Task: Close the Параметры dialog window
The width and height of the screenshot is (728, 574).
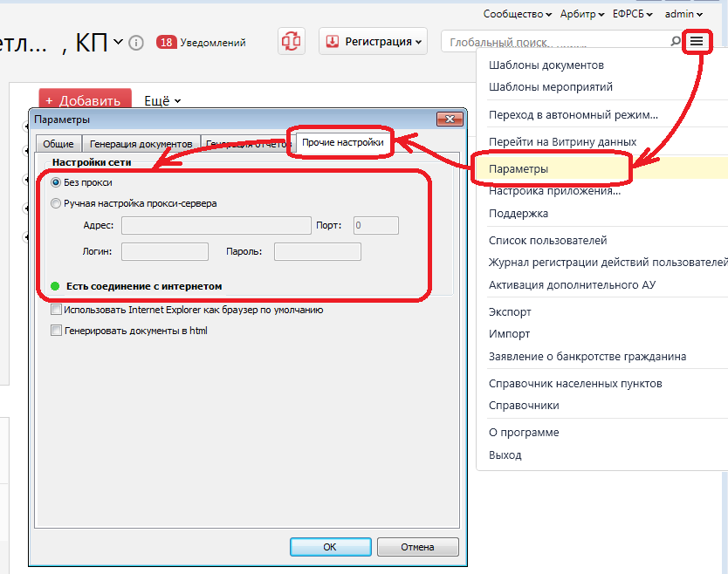Action: coord(450,120)
